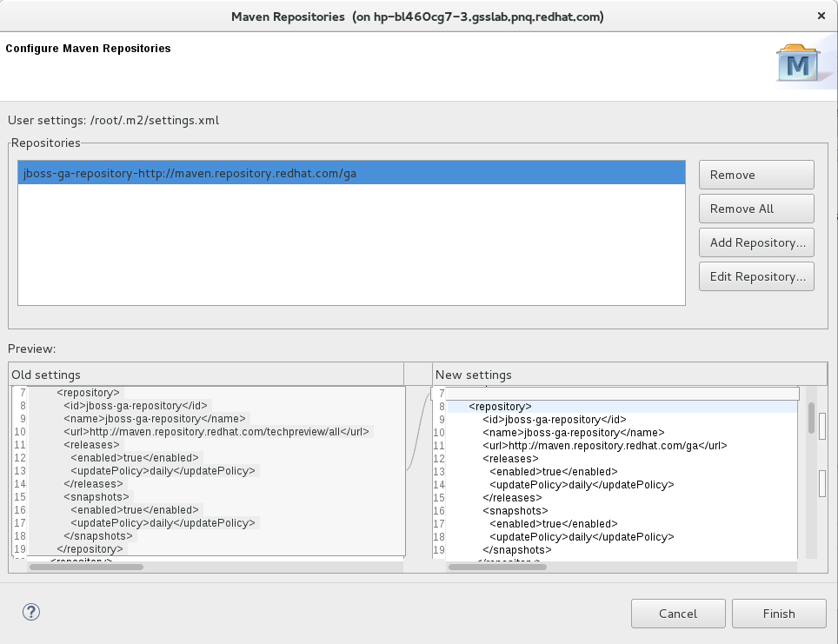This screenshot has width=838, height=644.
Task: Click the Cancel button
Action: pyautogui.click(x=678, y=614)
